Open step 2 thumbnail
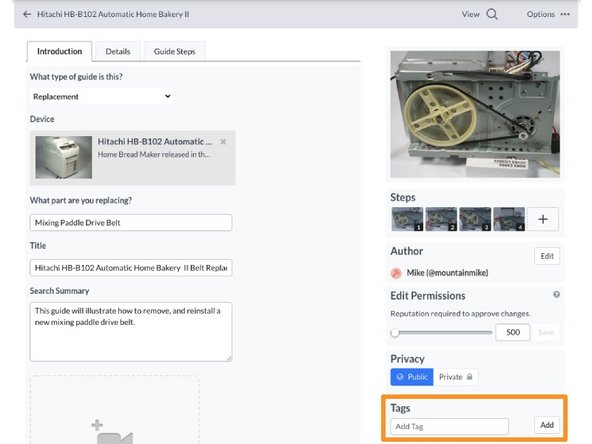Viewport: 592px width, 444px height. click(x=441, y=219)
